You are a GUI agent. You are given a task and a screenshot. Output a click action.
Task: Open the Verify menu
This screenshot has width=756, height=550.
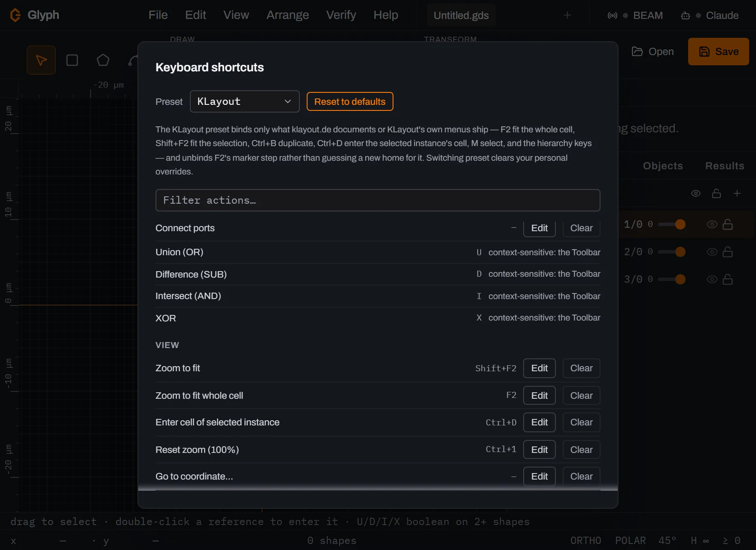coord(341,15)
